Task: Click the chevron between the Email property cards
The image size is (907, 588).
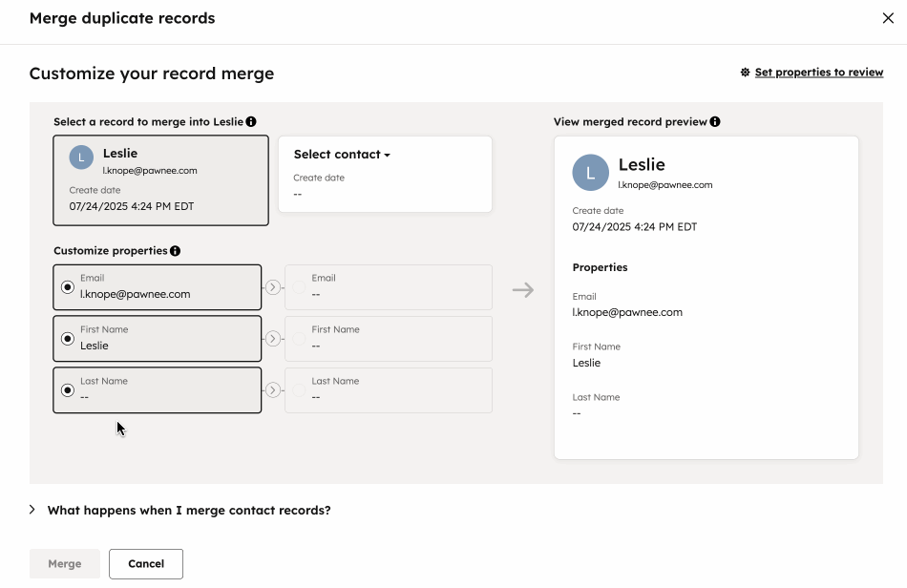Action: pyautogui.click(x=273, y=286)
